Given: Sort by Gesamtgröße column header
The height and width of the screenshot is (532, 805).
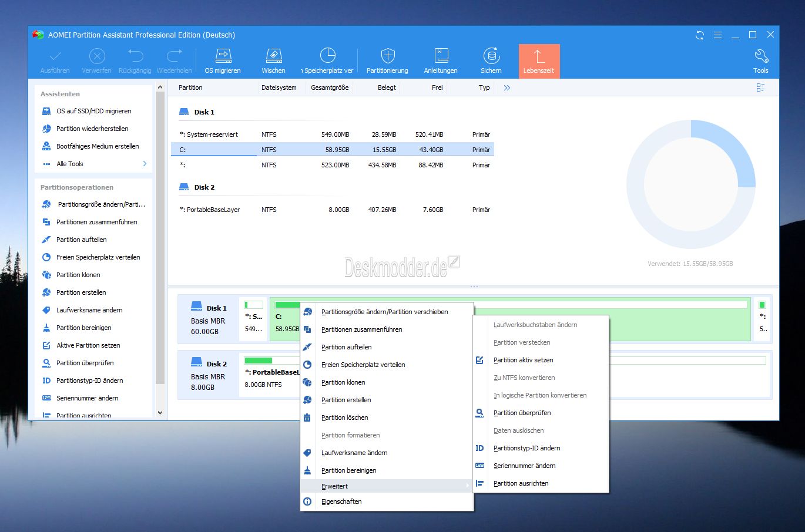Looking at the screenshot, I should [330, 87].
